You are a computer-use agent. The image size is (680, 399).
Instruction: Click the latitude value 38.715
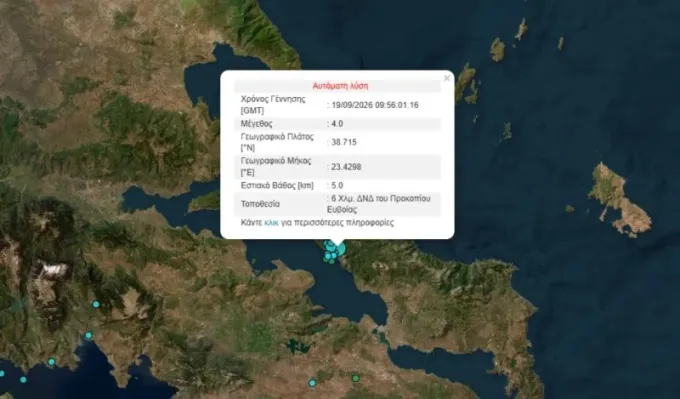tap(344, 142)
